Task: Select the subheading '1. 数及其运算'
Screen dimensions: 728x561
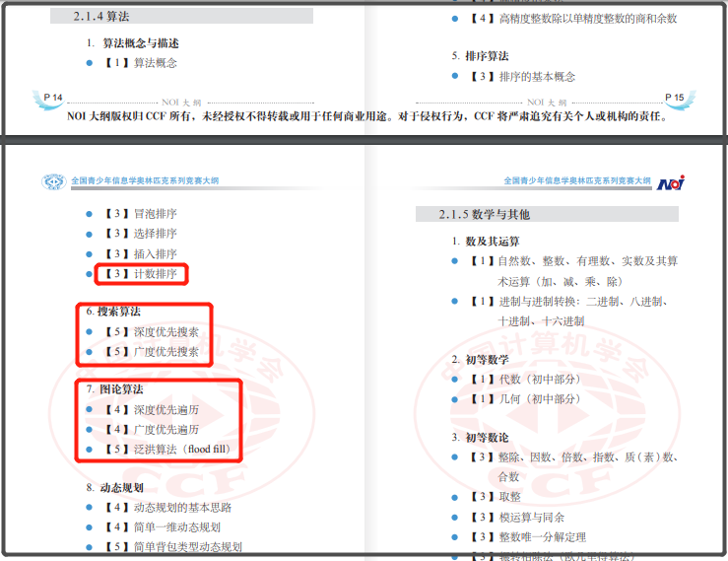Action: point(486,242)
